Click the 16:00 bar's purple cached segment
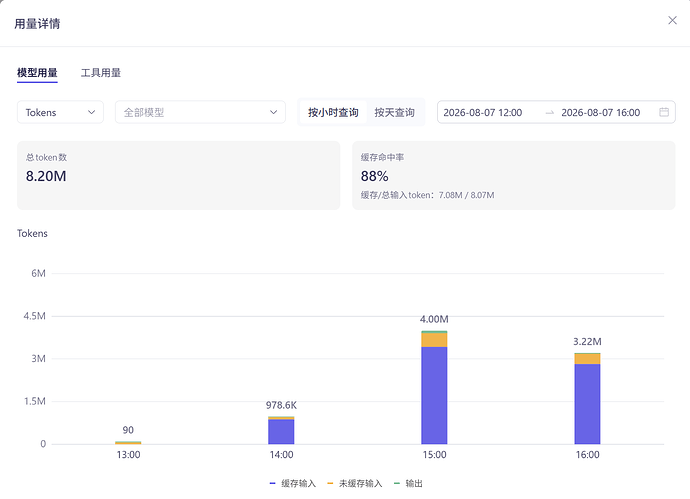690x499 pixels. (x=587, y=404)
